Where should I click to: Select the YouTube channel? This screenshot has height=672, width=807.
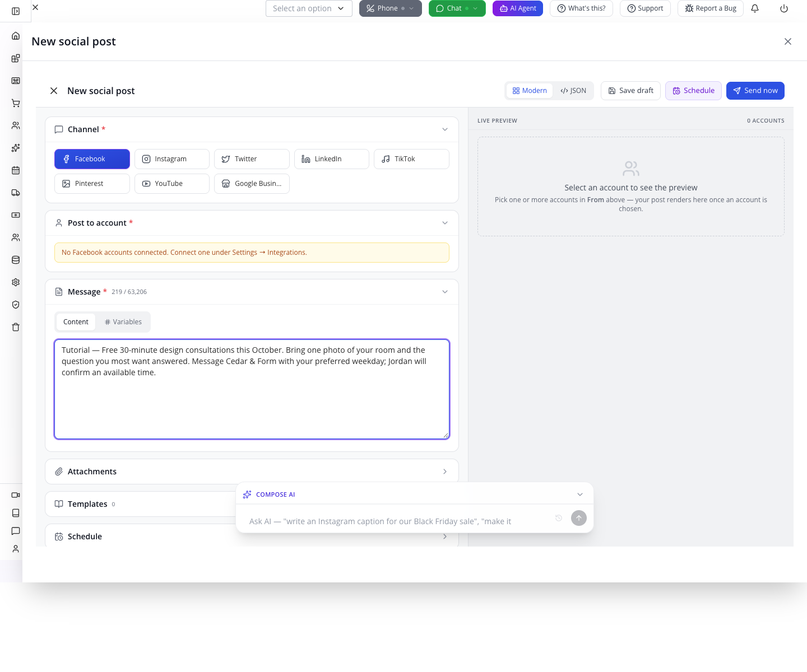[172, 184]
